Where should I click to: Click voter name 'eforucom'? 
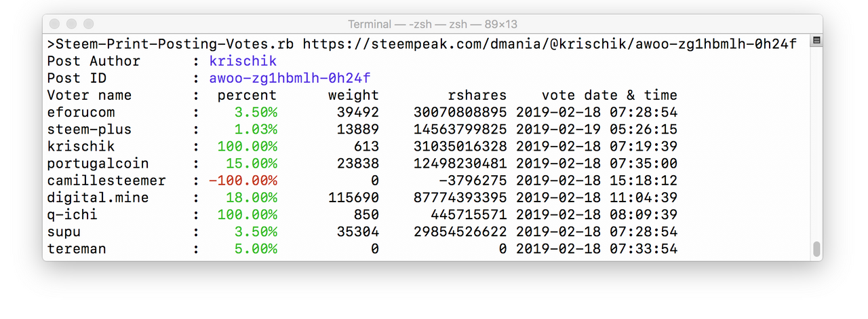[x=81, y=112]
